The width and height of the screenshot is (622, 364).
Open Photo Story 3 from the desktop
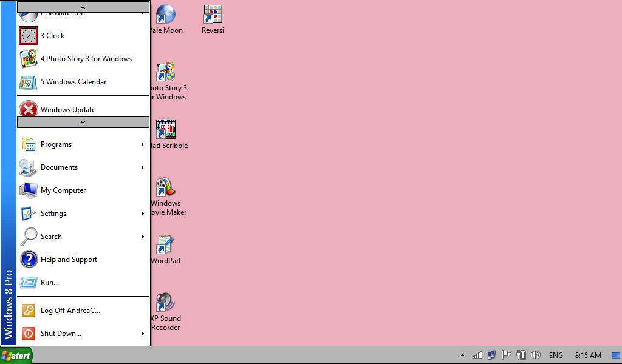click(165, 72)
